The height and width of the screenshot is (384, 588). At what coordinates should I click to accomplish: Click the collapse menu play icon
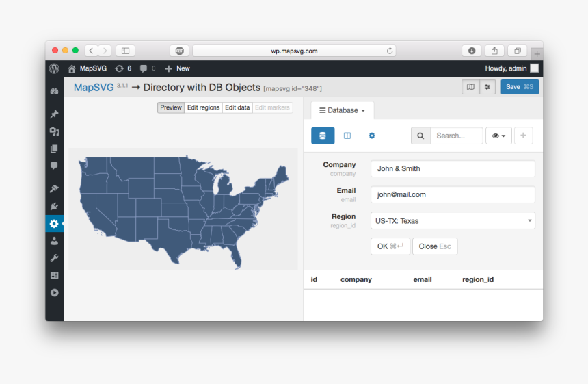click(55, 292)
